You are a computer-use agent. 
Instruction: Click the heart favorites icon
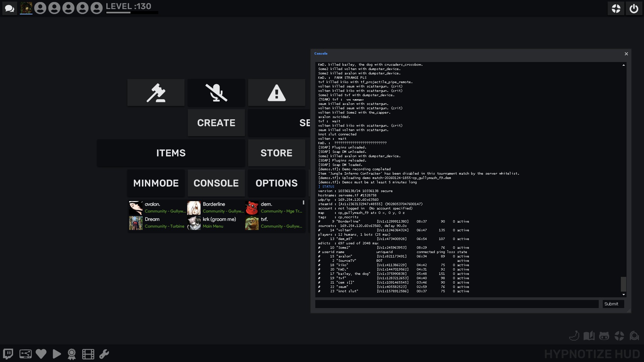coord(41,354)
